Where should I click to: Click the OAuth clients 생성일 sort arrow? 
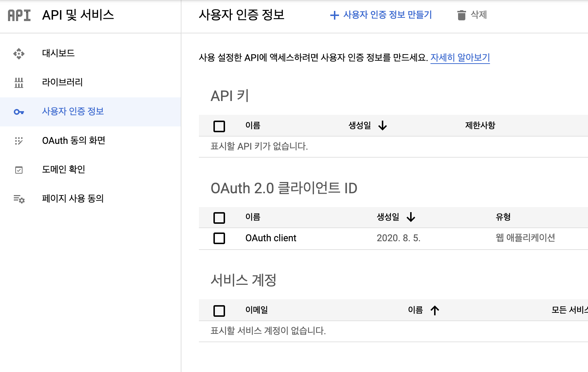(411, 217)
